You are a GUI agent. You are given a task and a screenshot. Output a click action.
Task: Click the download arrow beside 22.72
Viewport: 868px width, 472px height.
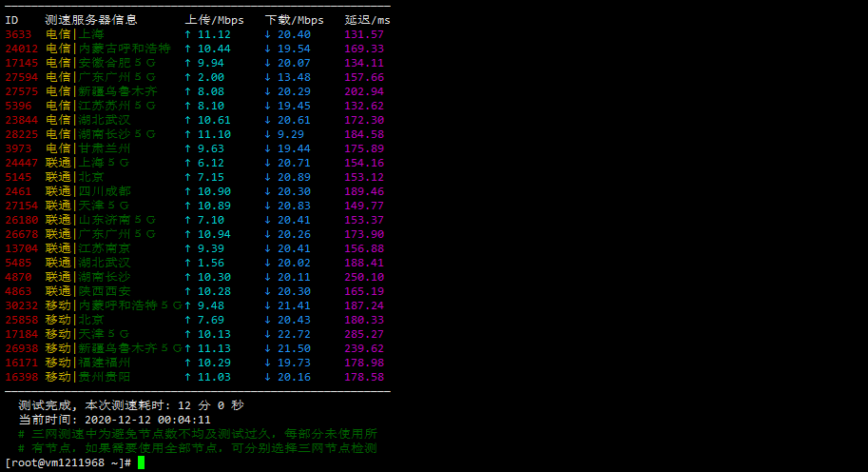[x=268, y=334]
